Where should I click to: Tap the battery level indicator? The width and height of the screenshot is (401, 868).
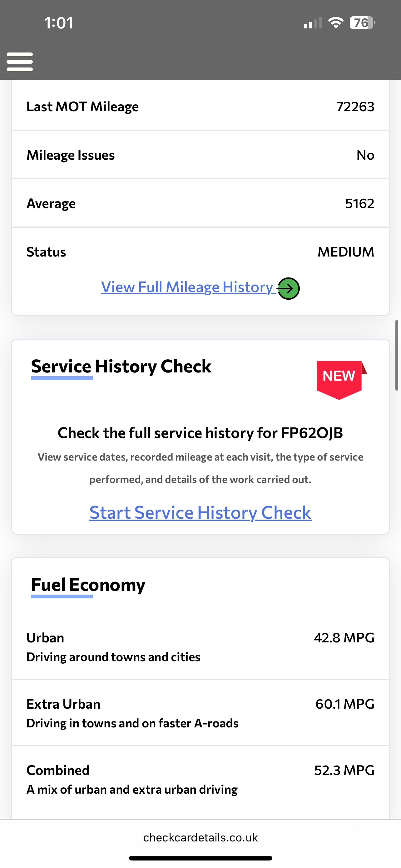click(x=362, y=23)
